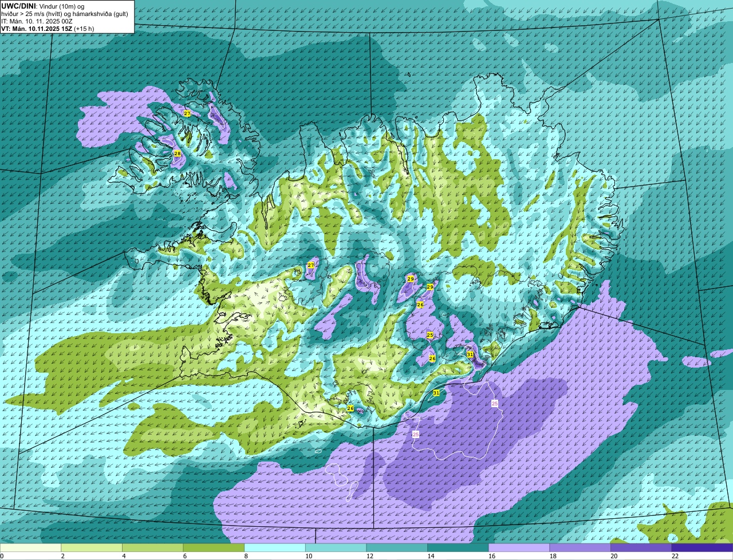The height and width of the screenshot is (560, 733).
Task: Select the 16–18 m/s light lavender legend swatch
Action: tap(519, 548)
